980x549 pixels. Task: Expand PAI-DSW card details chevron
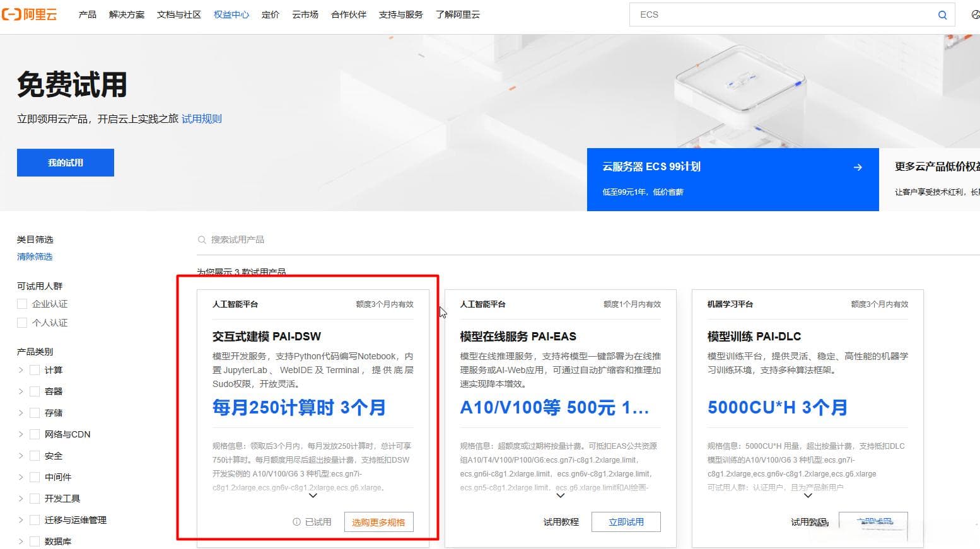click(x=313, y=496)
